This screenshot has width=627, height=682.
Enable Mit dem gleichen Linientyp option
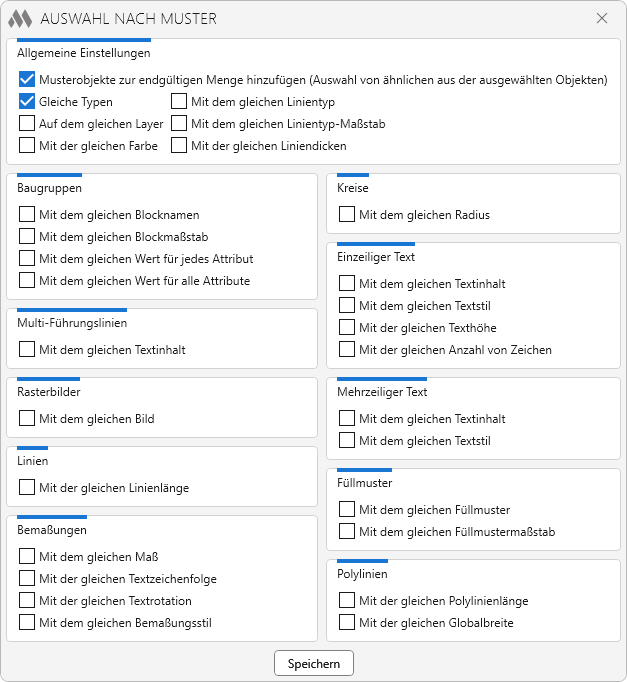(x=179, y=101)
